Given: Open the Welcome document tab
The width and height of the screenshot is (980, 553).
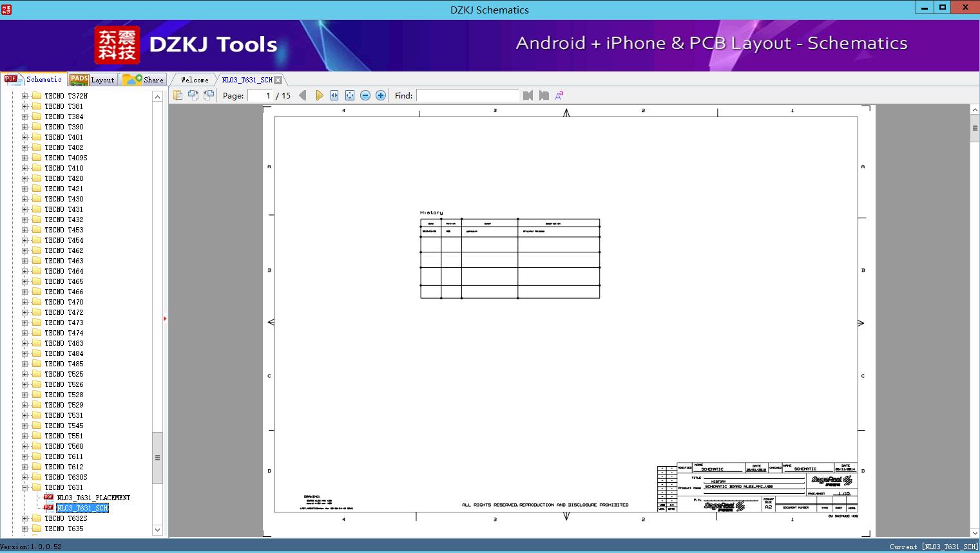Looking at the screenshot, I should click(x=194, y=80).
